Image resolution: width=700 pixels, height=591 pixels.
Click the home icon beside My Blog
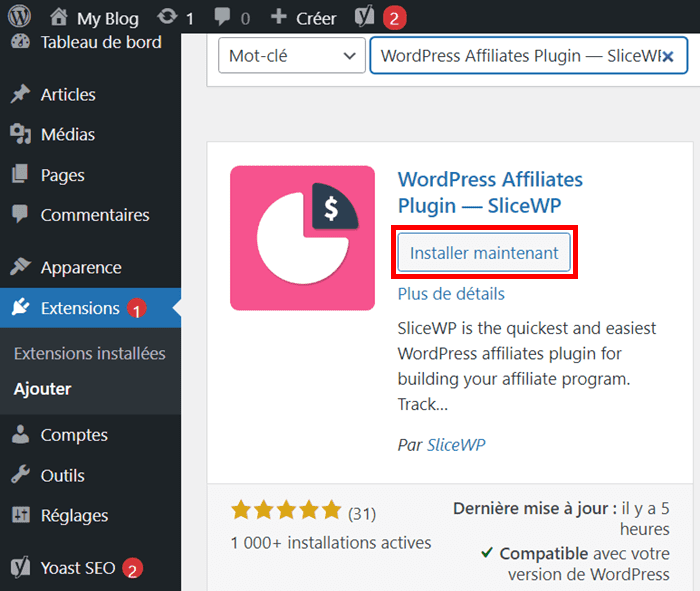(x=58, y=17)
